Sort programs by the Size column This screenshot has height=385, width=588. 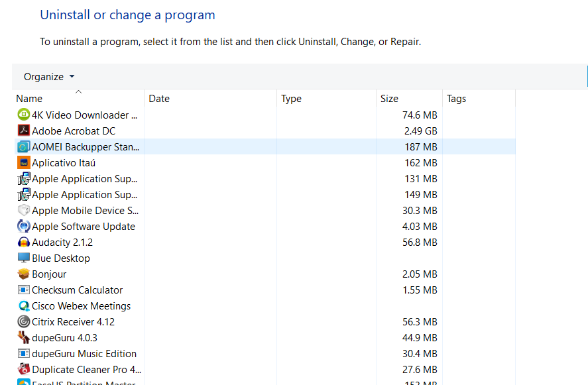[x=409, y=99]
